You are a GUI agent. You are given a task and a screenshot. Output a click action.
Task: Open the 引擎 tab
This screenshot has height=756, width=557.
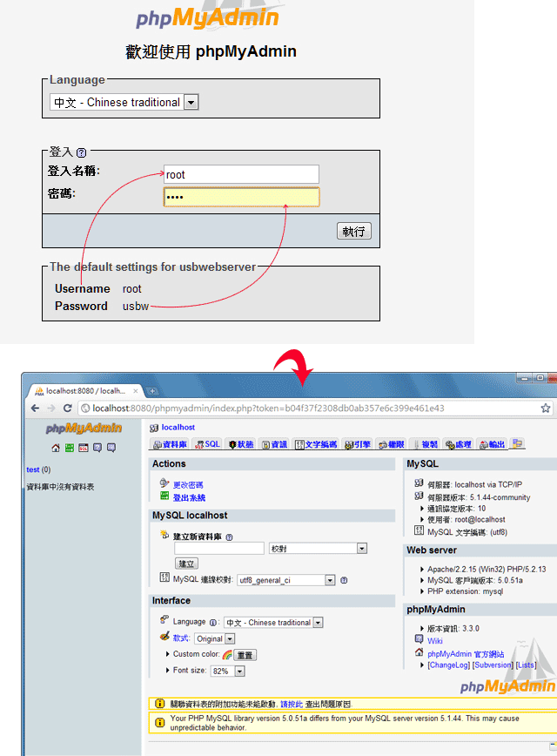click(x=358, y=444)
